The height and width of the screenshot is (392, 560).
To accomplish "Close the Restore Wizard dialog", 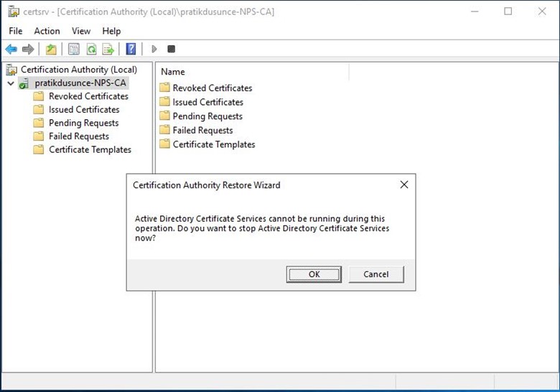I will coord(404,185).
